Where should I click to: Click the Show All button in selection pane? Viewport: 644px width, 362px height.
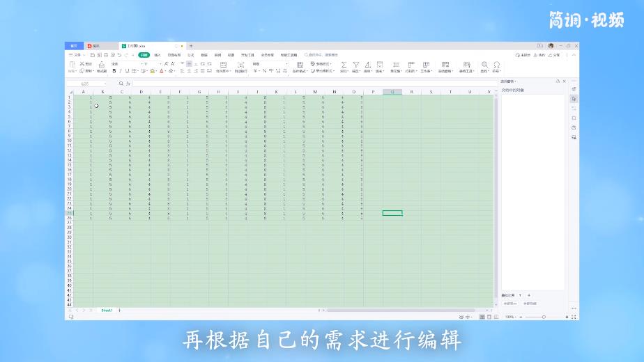509,303
